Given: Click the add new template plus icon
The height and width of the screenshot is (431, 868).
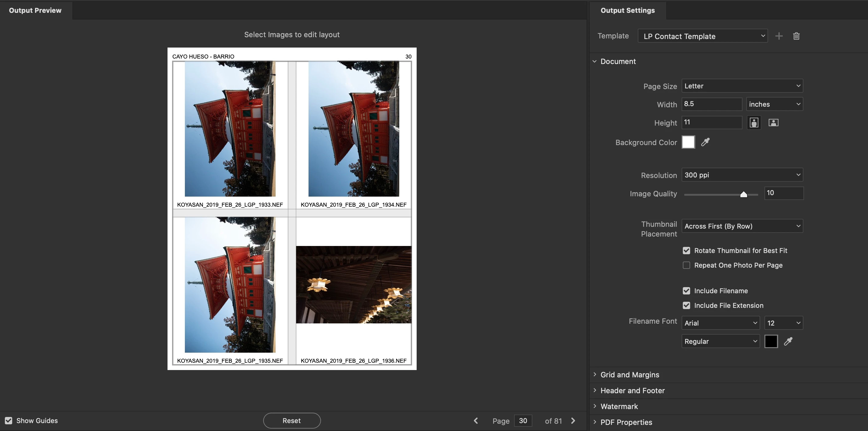Looking at the screenshot, I should [779, 36].
